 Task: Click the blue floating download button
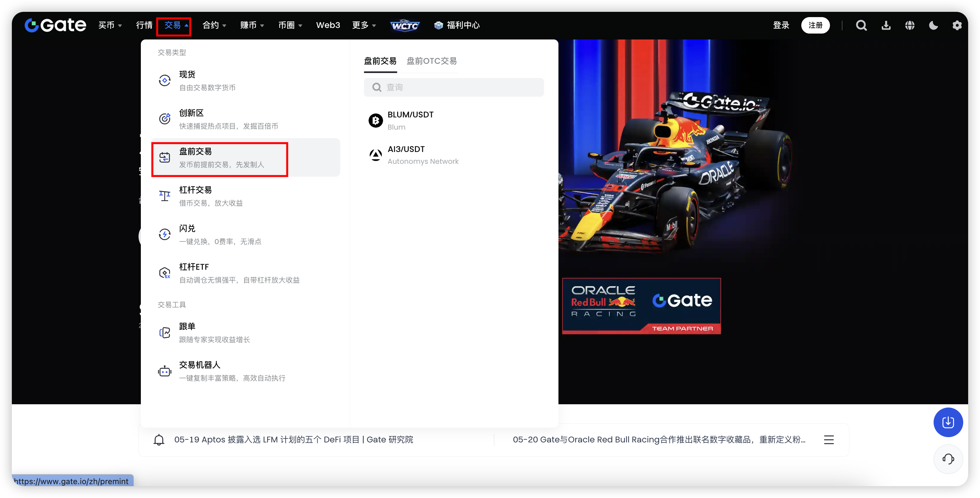coord(948,422)
